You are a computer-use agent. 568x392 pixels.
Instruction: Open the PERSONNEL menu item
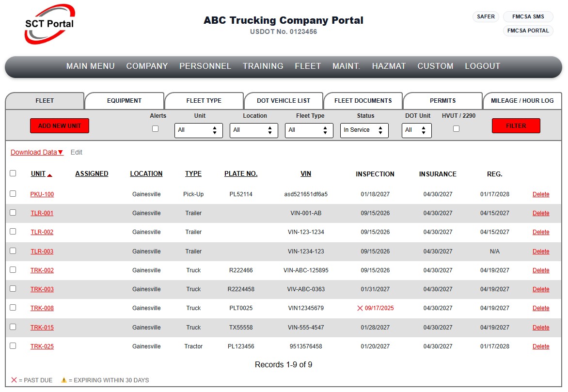tap(205, 66)
